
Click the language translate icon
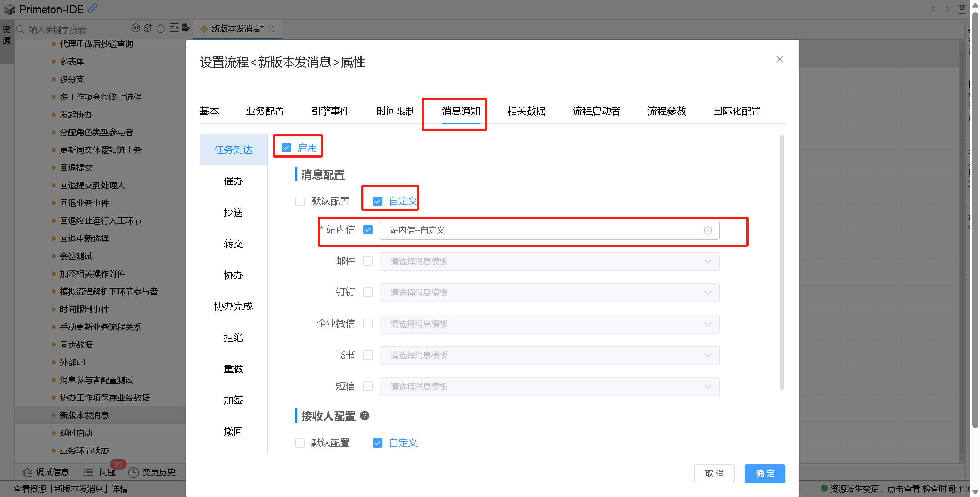click(x=187, y=28)
